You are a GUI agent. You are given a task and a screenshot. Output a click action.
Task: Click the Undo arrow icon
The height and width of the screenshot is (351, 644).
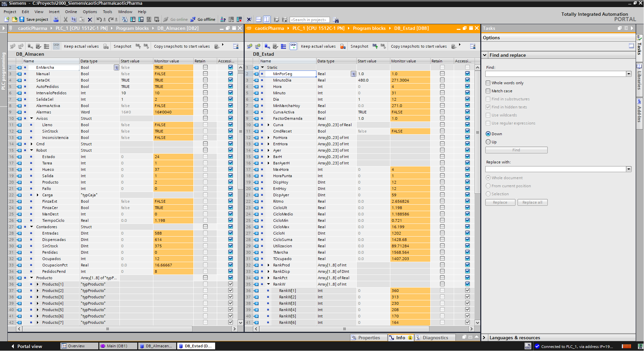click(99, 19)
